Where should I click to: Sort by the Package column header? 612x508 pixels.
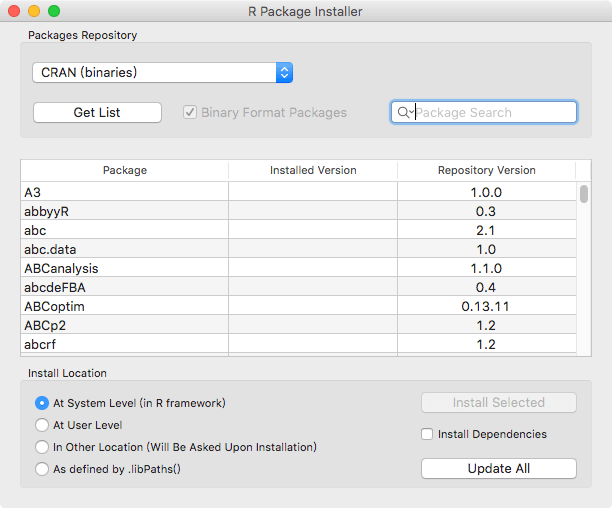pyautogui.click(x=125, y=170)
